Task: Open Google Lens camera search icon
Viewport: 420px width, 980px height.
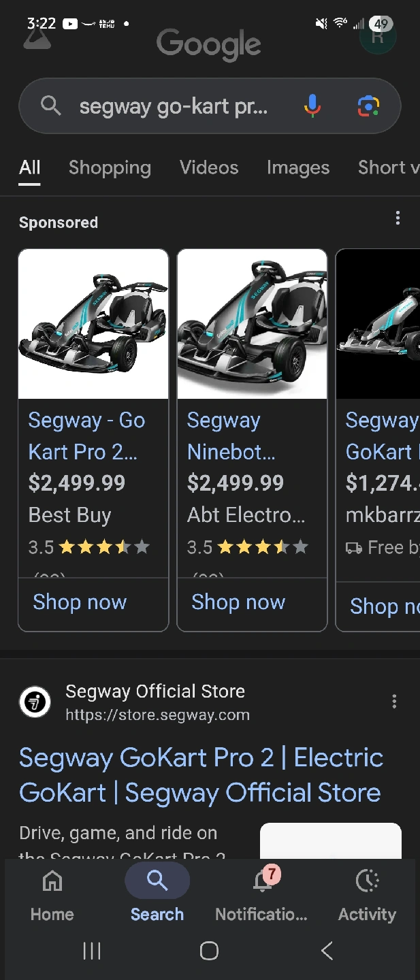Action: pos(368,106)
